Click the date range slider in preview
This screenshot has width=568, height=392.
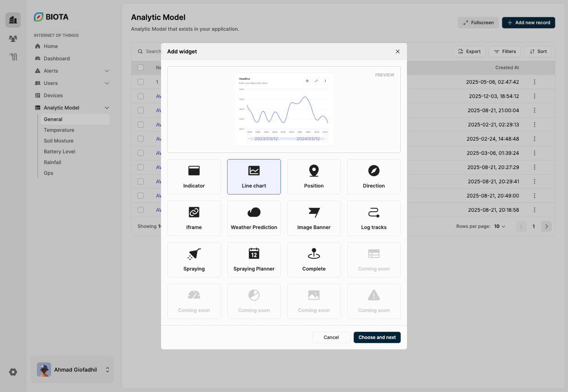click(287, 139)
